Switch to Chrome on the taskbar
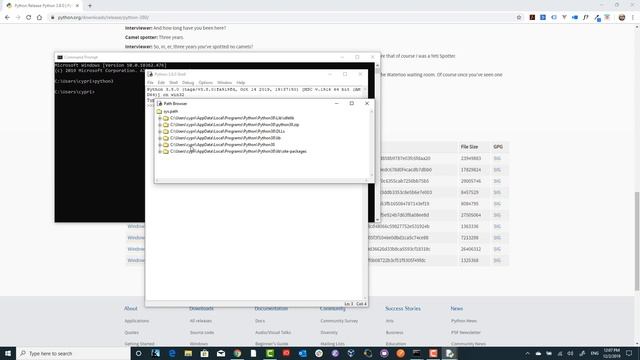640x360 pixels. click(x=237, y=353)
